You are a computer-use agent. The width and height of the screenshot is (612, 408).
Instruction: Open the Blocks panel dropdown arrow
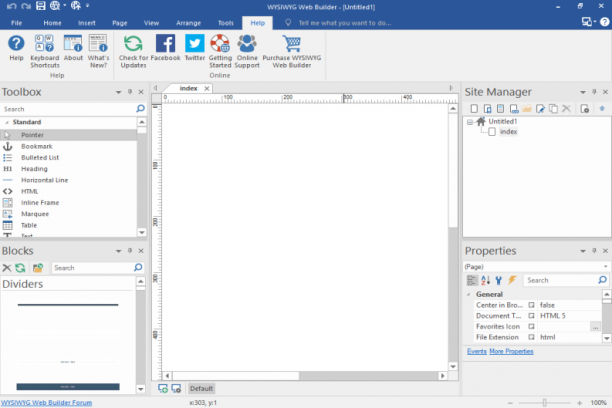click(x=118, y=251)
